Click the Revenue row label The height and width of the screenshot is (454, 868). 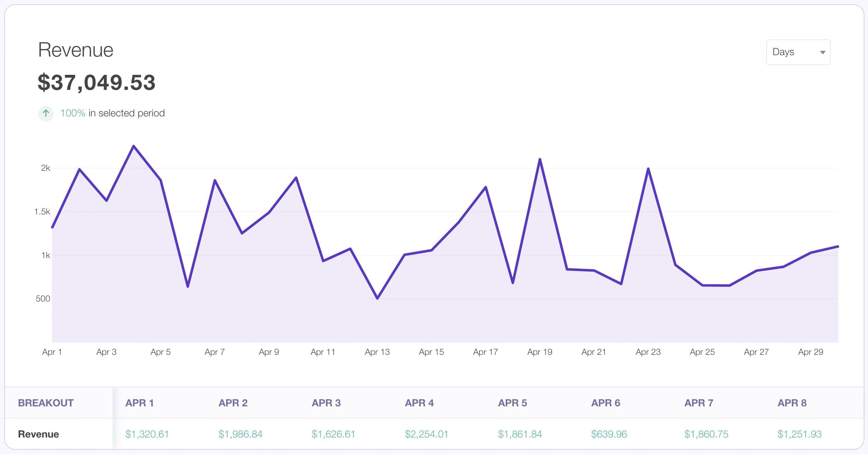38,434
